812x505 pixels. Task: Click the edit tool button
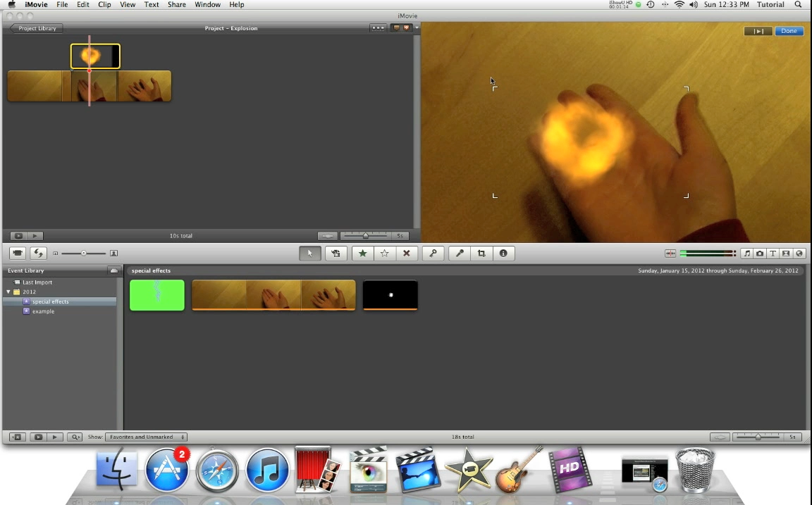[x=336, y=253]
